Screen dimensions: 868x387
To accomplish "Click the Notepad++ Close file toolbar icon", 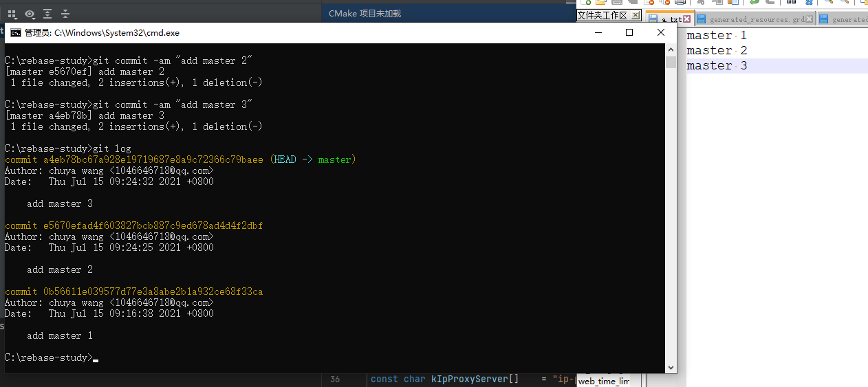I will pos(649,2).
